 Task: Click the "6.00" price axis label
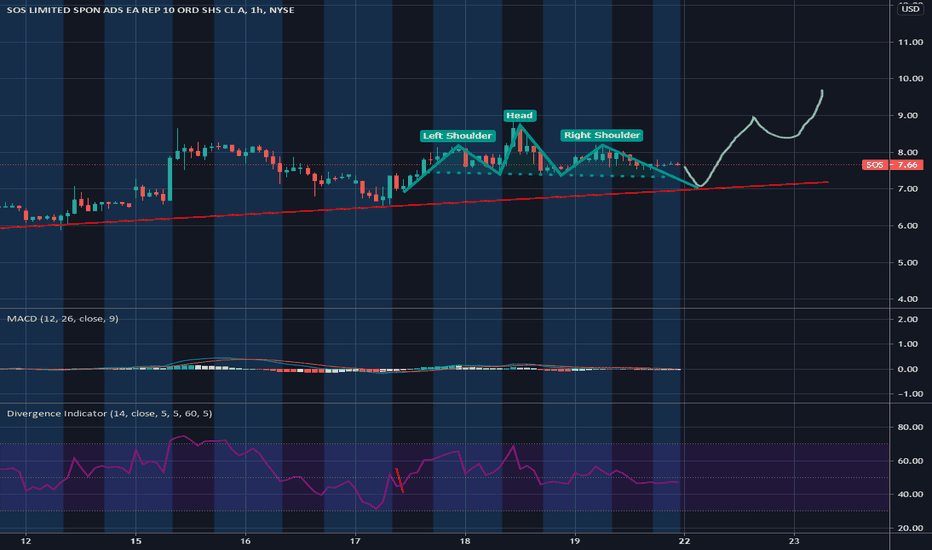point(910,226)
